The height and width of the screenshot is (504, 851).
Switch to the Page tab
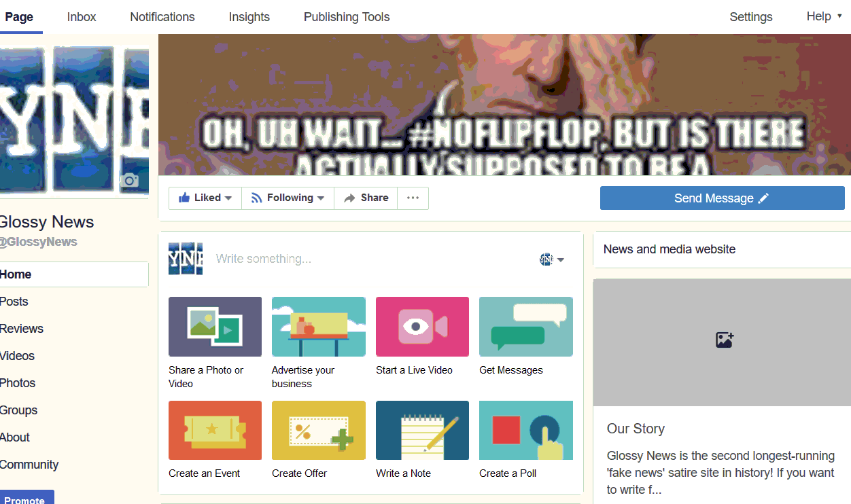19,17
